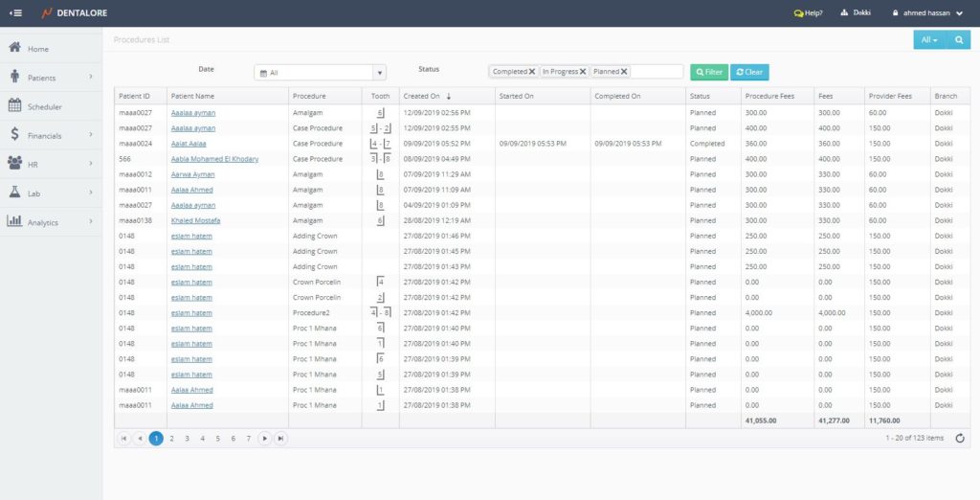Remove the Planned status filter tag
Screen dimensions: 980x500
click(x=624, y=72)
